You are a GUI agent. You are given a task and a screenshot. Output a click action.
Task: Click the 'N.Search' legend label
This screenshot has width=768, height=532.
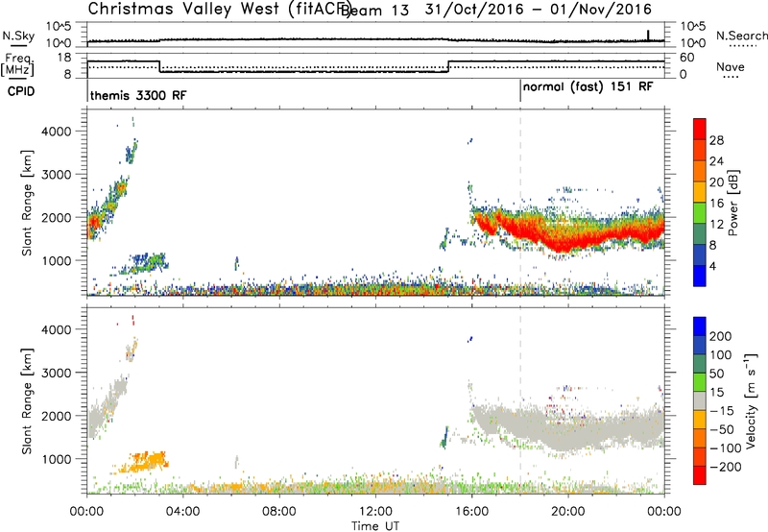pos(741,36)
